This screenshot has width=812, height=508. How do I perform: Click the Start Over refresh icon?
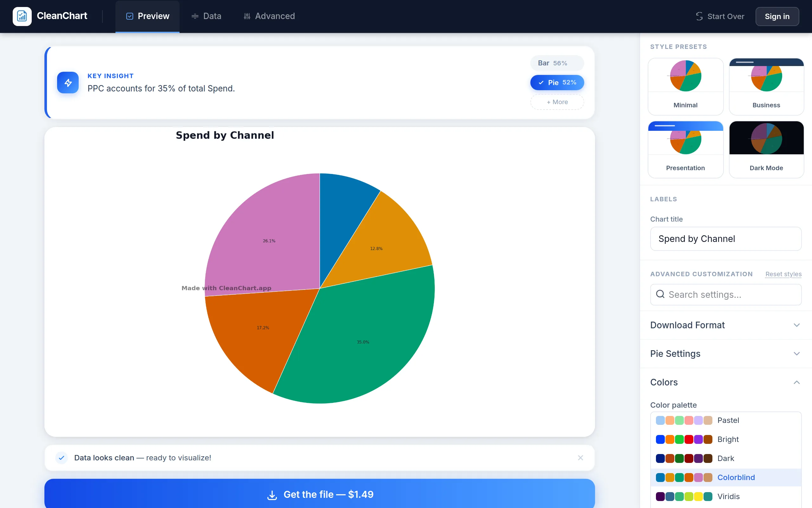(699, 16)
